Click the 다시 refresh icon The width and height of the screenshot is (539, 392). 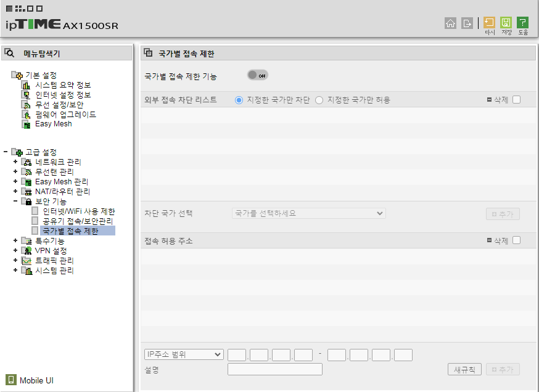[x=489, y=23]
